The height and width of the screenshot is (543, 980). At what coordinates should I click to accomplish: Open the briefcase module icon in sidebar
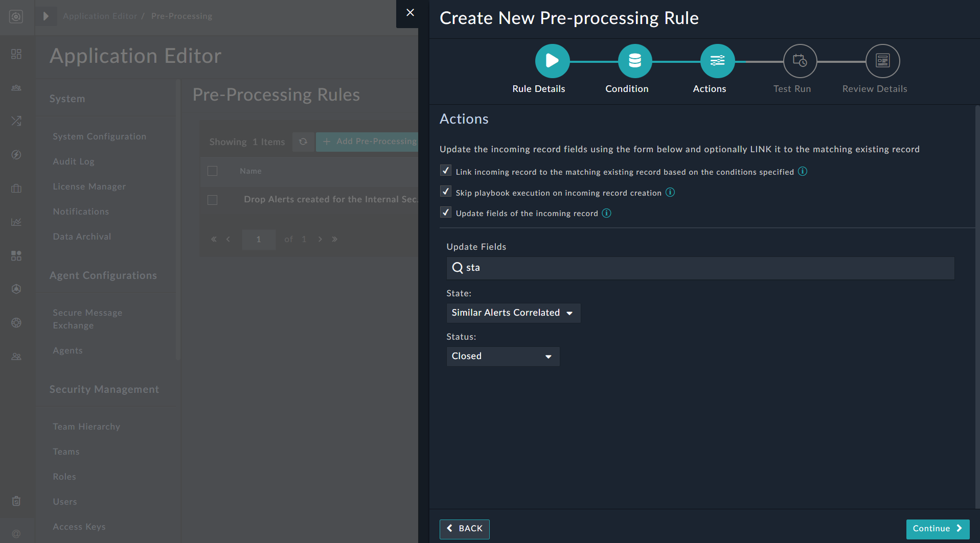coord(16,188)
